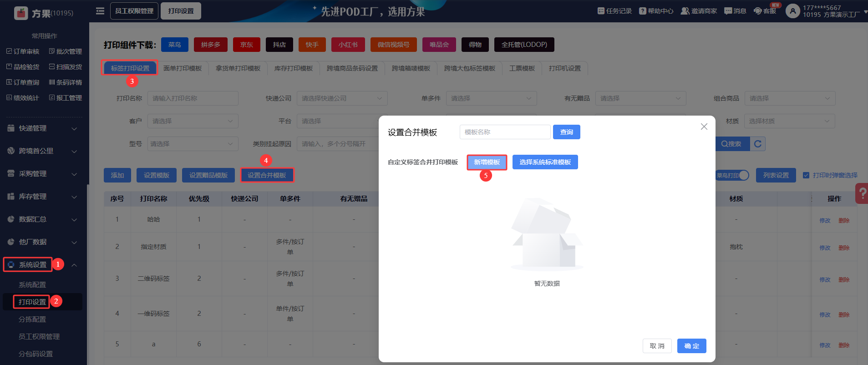Open the 品检验货 shortcut
This screenshot has height=365, width=868.
(23, 67)
